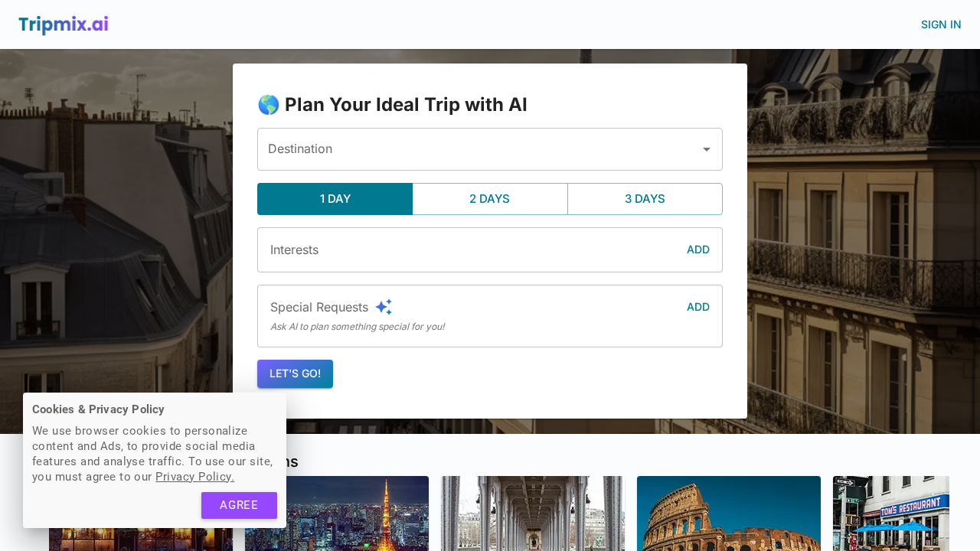Click the dropdown arrow in the Destination field
Screen dimensions: 980x551
point(705,149)
